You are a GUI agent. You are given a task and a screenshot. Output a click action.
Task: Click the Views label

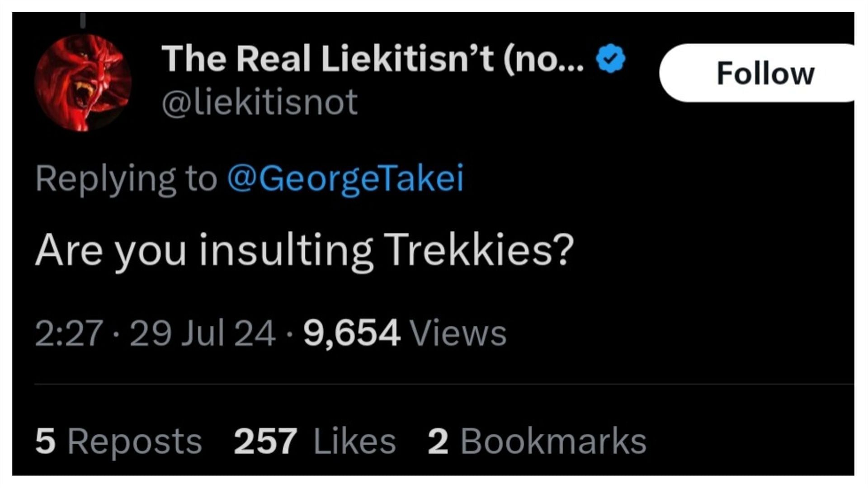click(458, 333)
